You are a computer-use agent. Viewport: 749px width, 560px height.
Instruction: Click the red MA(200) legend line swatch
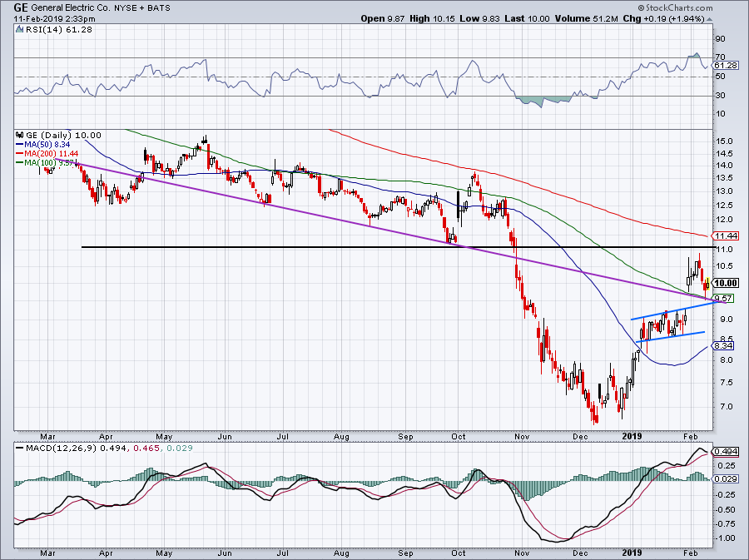pos(20,154)
